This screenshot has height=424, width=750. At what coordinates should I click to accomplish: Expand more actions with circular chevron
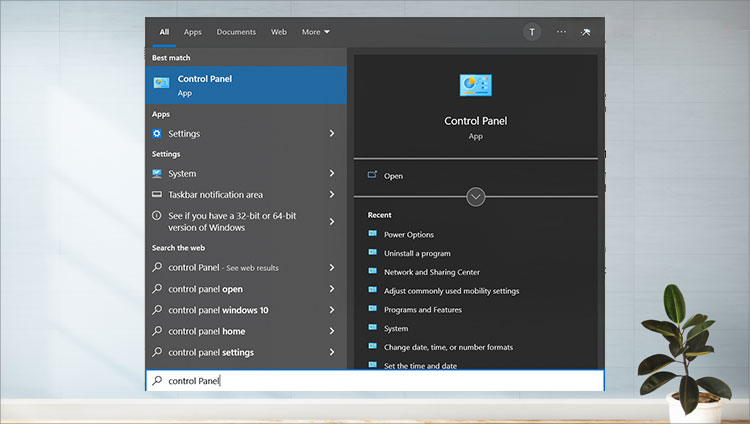(x=475, y=197)
